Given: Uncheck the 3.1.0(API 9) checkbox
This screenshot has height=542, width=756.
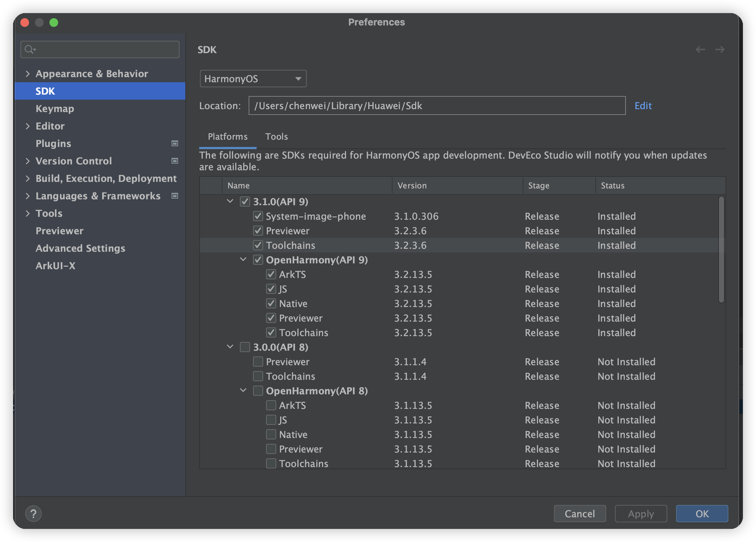Looking at the screenshot, I should [x=245, y=202].
